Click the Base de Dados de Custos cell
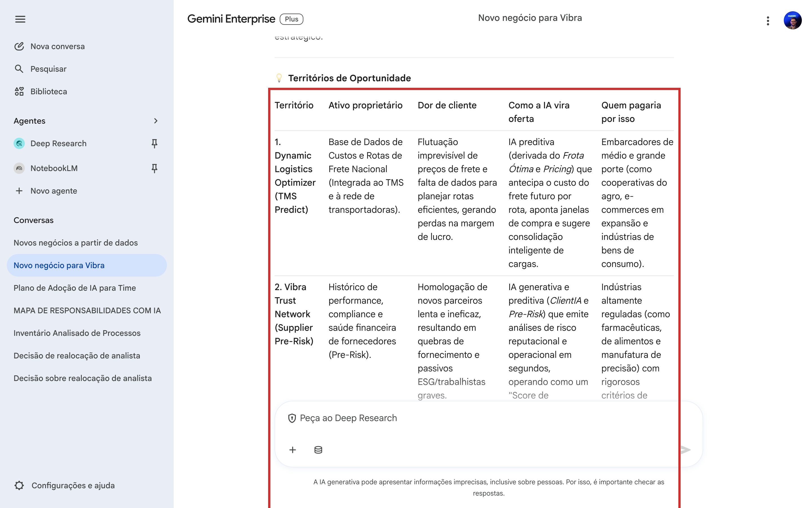The height and width of the screenshot is (508, 812). tap(366, 176)
